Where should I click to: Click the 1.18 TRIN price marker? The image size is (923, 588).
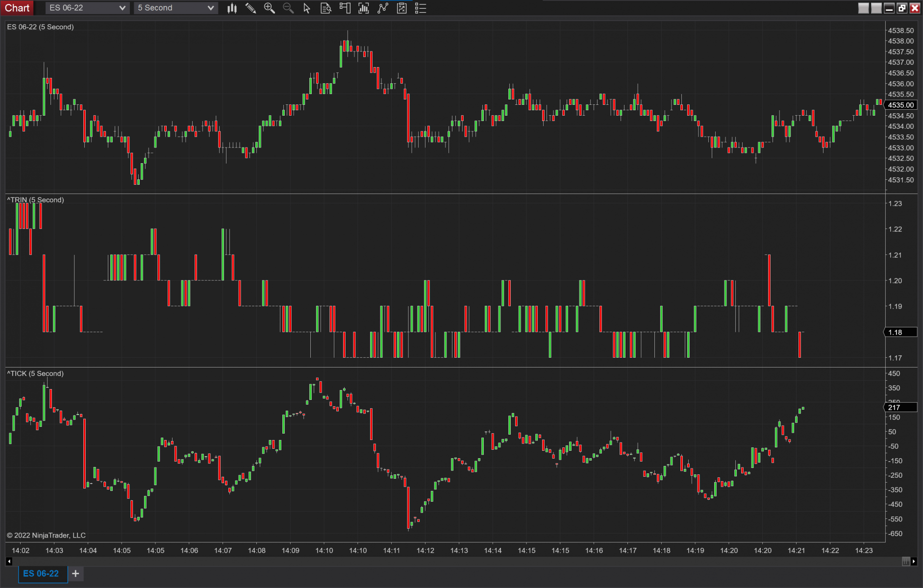[901, 332]
